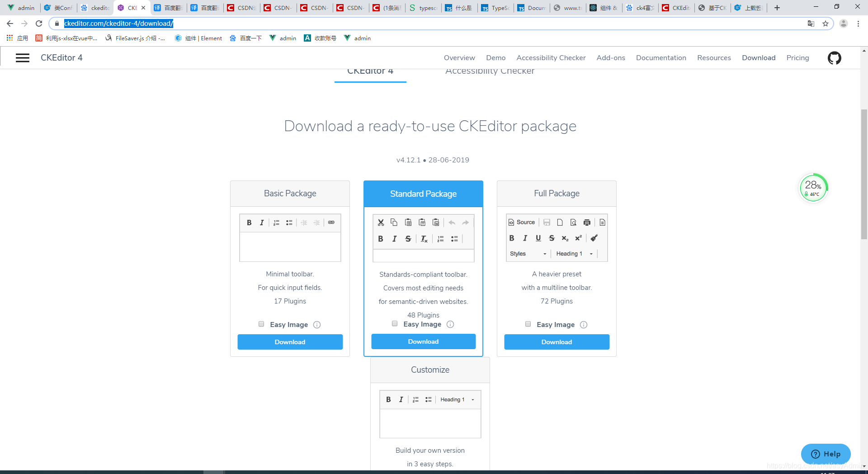The height and width of the screenshot is (474, 868).
Task: Open the hamburger menu next to CKEditor 4
Action: tap(23, 58)
